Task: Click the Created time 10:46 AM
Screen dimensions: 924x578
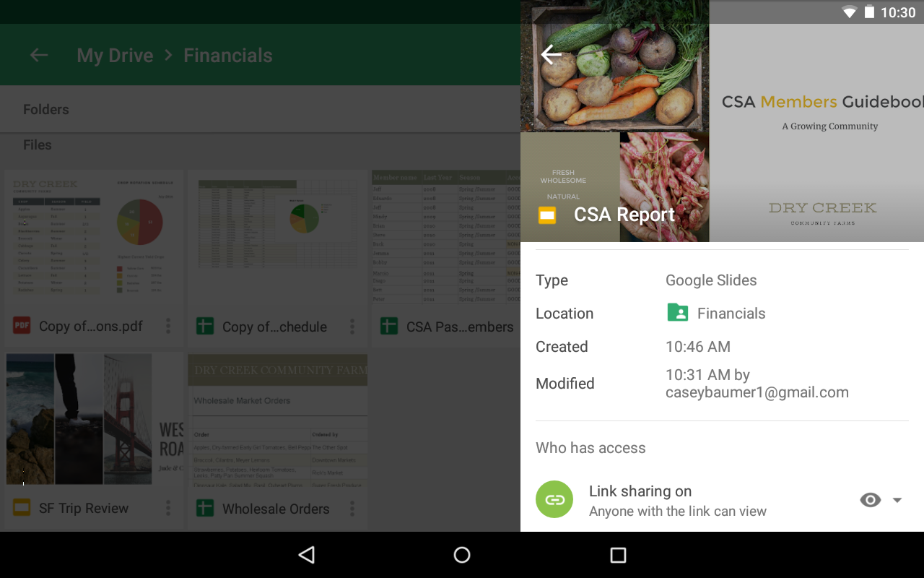Action: click(x=698, y=347)
